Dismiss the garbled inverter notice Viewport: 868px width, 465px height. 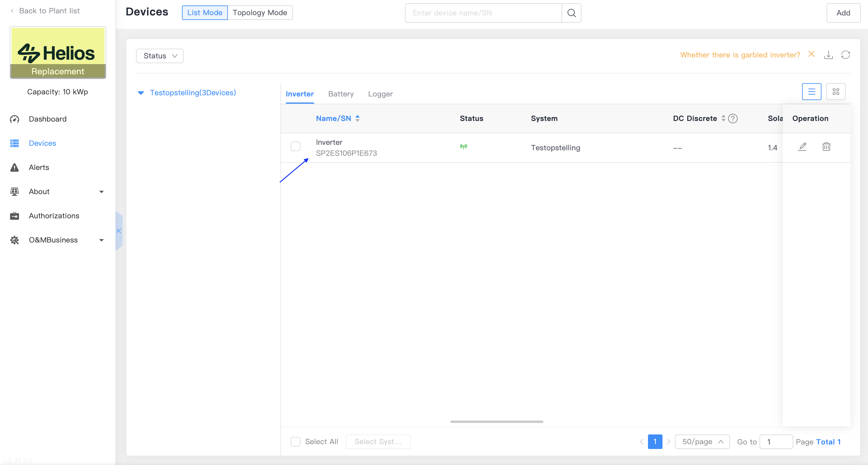click(x=811, y=54)
